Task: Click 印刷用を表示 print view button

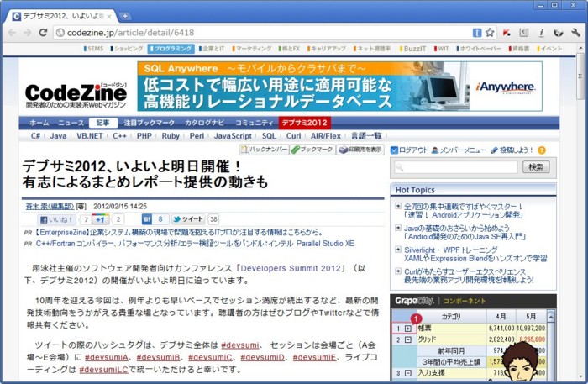Action: (x=360, y=150)
